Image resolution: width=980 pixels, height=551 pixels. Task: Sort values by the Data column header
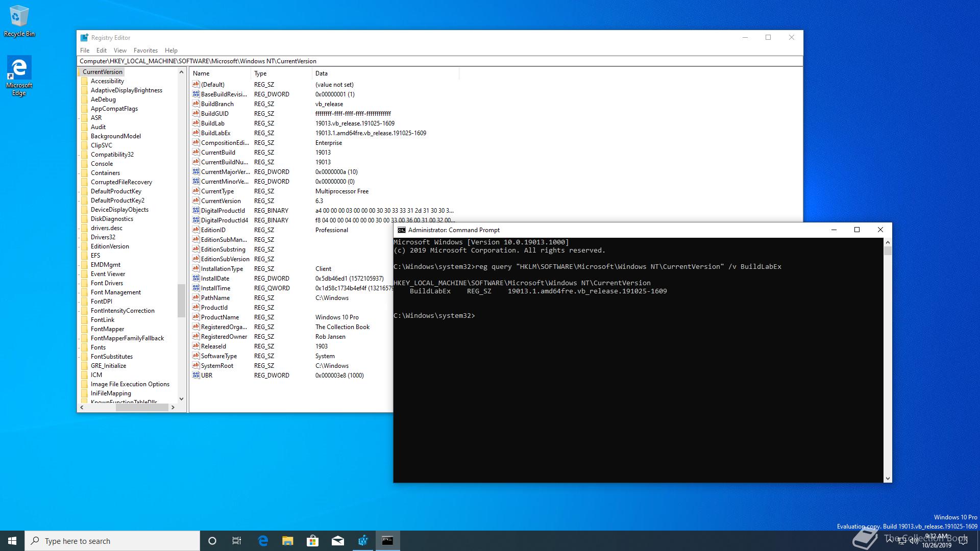385,73
